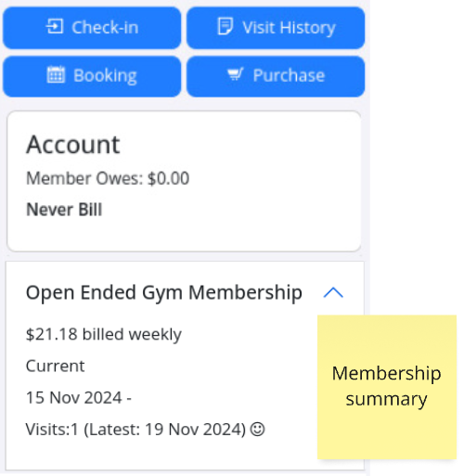Click the Account heading
464x476 pixels.
click(73, 145)
